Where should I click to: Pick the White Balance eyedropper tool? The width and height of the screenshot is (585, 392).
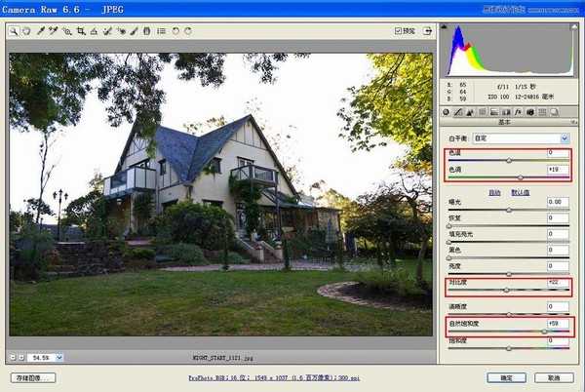click(x=40, y=31)
